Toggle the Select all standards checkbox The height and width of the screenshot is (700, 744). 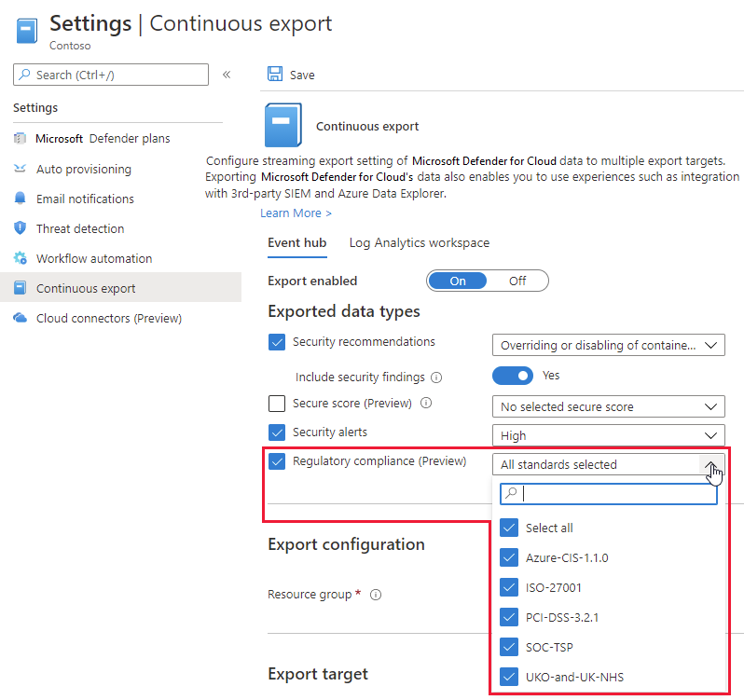pos(509,528)
